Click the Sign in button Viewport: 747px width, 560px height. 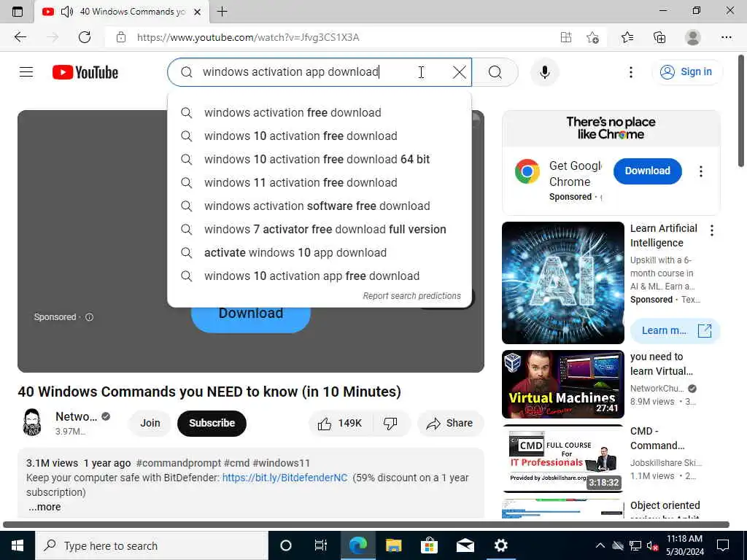pos(686,72)
